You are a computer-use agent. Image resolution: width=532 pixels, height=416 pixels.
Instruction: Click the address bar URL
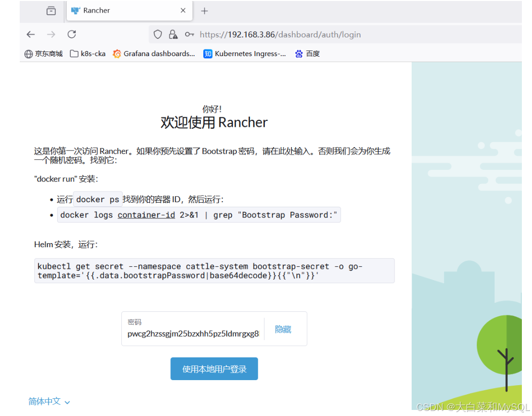click(x=280, y=34)
